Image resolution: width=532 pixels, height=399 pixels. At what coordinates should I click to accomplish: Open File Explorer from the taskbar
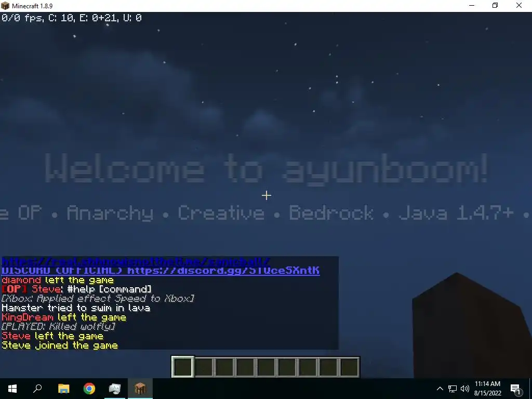(x=63, y=389)
